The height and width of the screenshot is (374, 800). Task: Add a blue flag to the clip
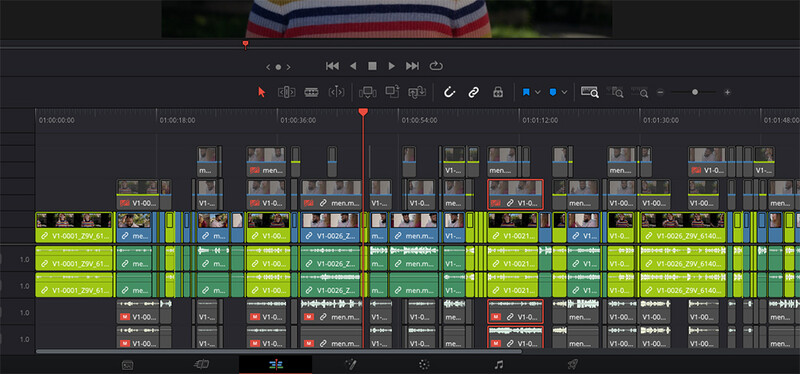tap(527, 92)
